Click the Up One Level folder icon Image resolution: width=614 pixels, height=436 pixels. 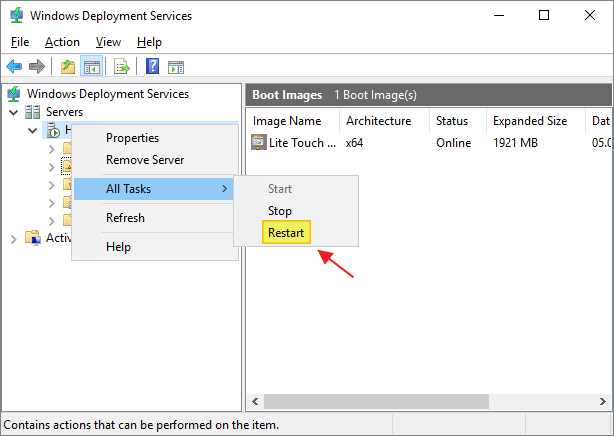coord(67,67)
